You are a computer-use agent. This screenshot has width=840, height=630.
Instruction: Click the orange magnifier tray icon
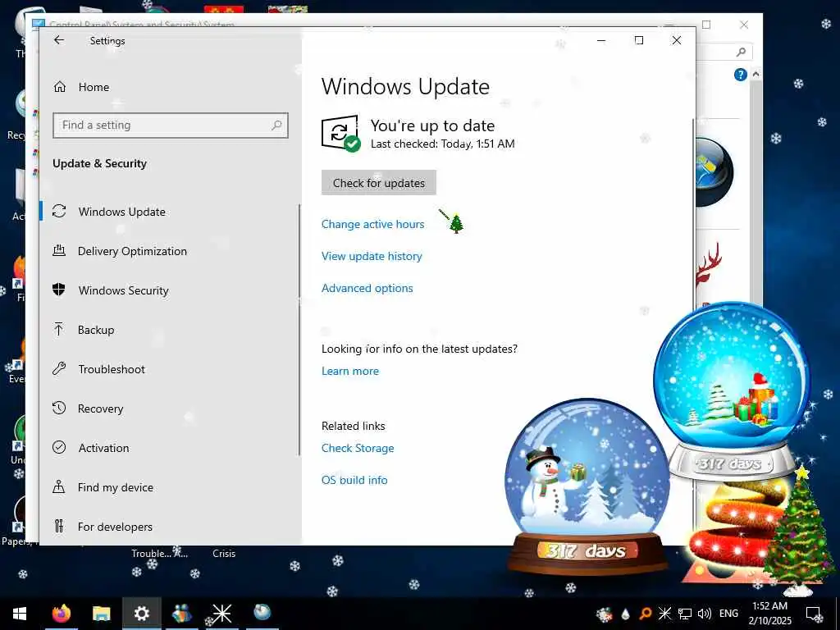(646, 614)
